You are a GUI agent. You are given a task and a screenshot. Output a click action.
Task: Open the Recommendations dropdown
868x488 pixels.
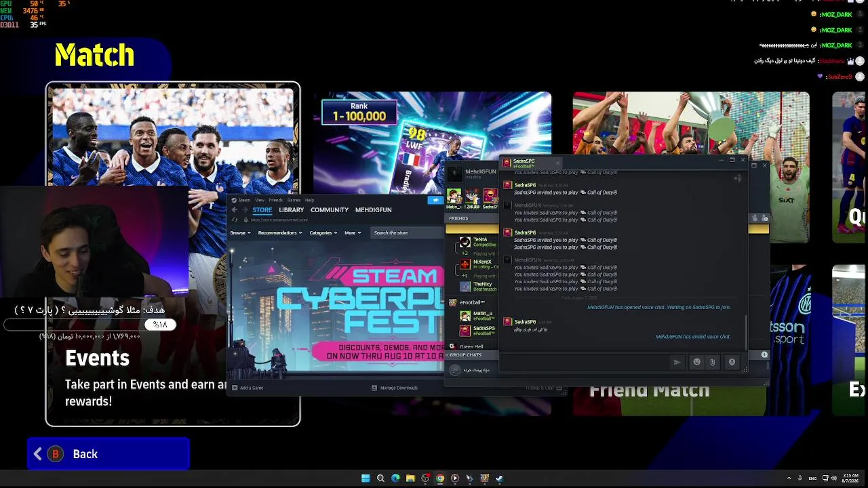point(279,232)
